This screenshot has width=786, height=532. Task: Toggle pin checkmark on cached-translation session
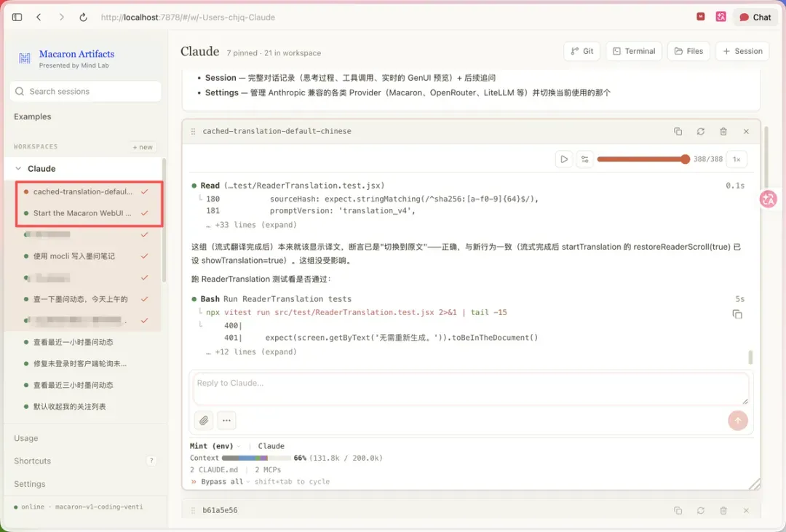[x=144, y=191]
